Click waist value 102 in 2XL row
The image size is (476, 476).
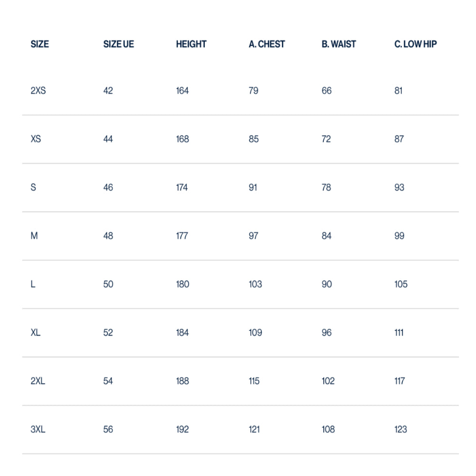coord(328,381)
